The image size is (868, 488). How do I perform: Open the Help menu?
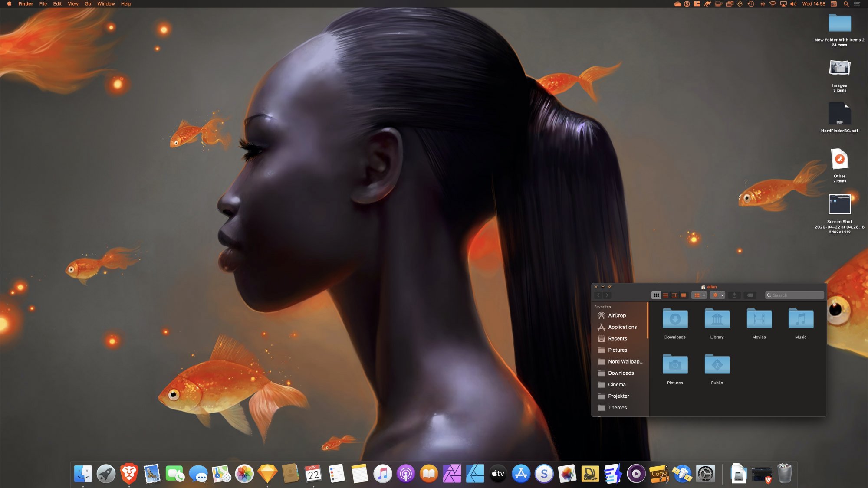click(x=126, y=4)
